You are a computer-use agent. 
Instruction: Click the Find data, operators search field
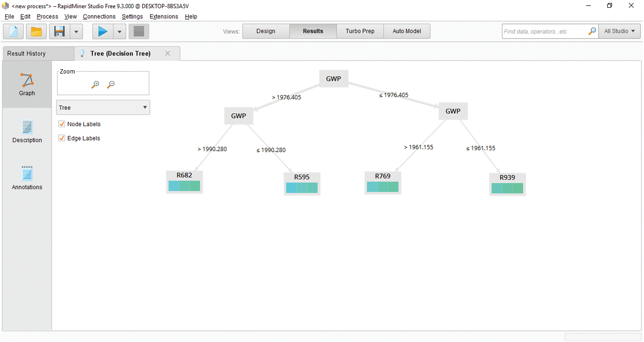click(544, 31)
